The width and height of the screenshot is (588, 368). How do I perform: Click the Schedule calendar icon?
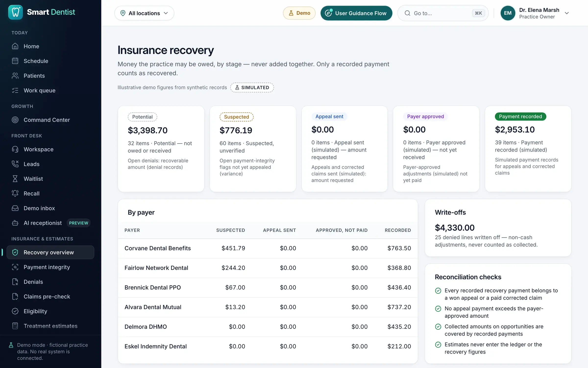click(x=15, y=61)
